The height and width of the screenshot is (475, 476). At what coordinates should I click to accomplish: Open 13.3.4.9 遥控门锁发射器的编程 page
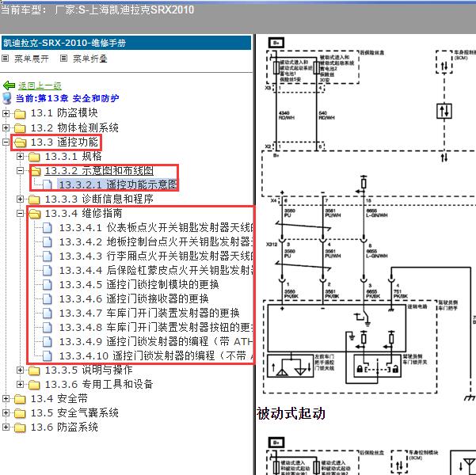pyautogui.click(x=156, y=342)
